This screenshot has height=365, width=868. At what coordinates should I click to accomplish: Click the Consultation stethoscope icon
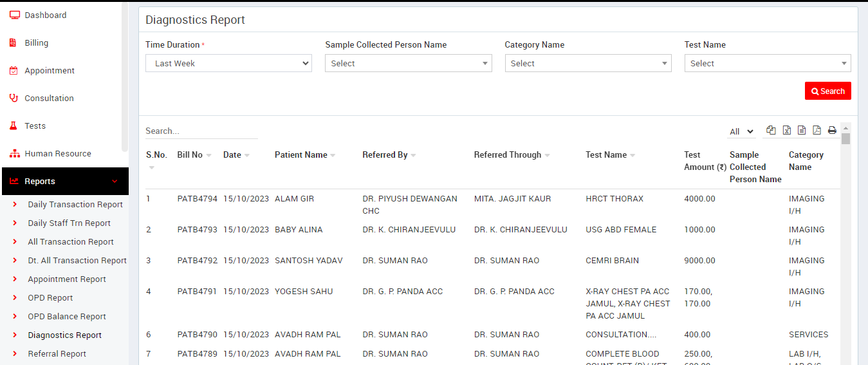point(14,98)
